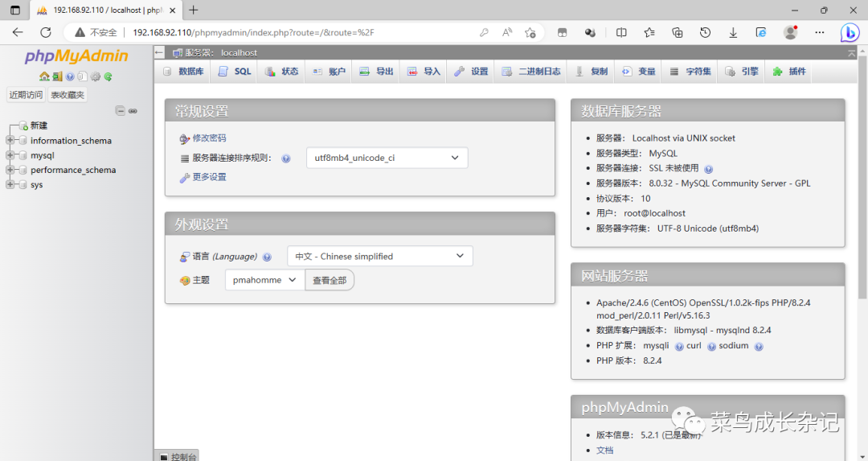Click help icon next to curl extension
Image resolution: width=868 pixels, height=461 pixels.
coord(711,346)
